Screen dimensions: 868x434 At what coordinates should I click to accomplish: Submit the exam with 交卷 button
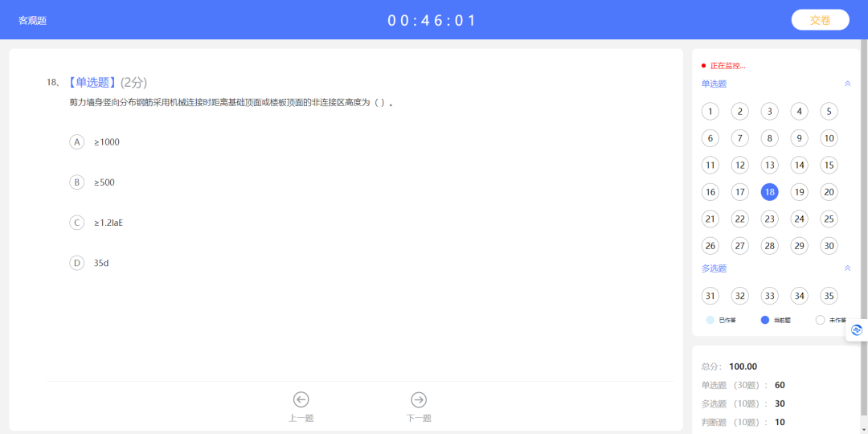(820, 20)
